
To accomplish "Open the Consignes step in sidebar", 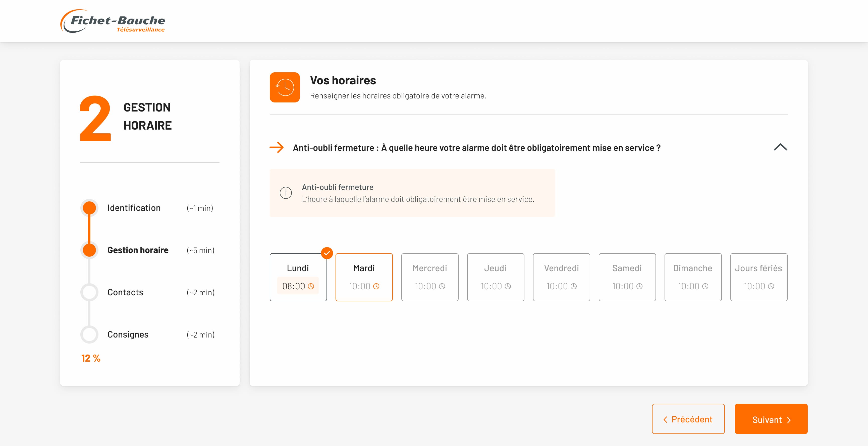I will coord(128,334).
